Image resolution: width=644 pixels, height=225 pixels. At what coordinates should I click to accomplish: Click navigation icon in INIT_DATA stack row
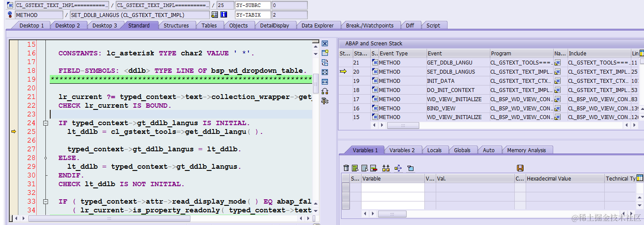[558, 81]
